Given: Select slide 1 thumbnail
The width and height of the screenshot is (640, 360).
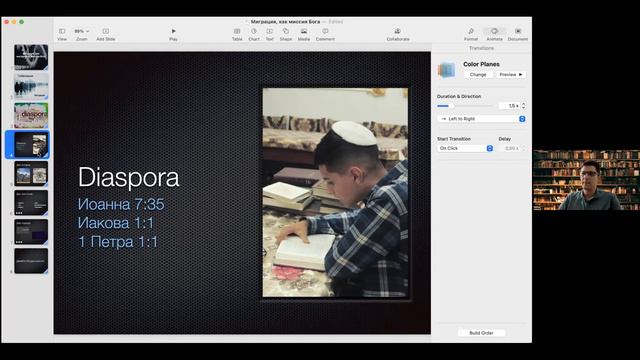Looking at the screenshot, I should click(31, 57).
